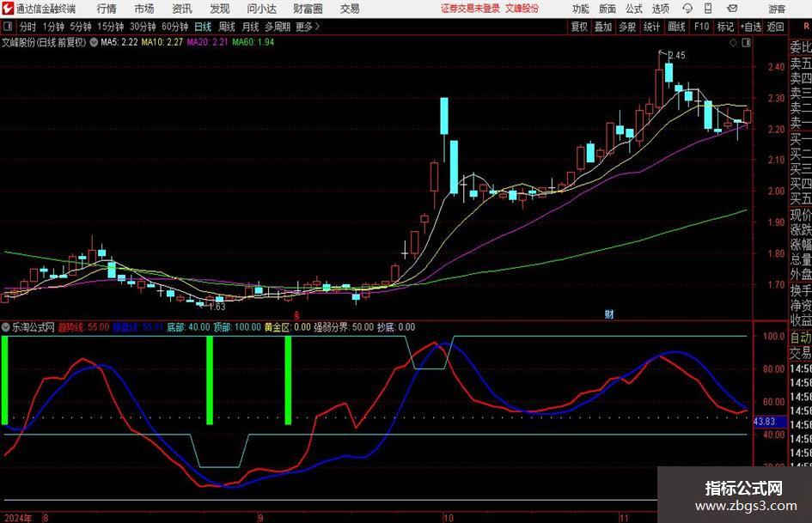Screen dimensions: 812x523
Task: Click the MA5: 2.22 label
Action: 119,42
